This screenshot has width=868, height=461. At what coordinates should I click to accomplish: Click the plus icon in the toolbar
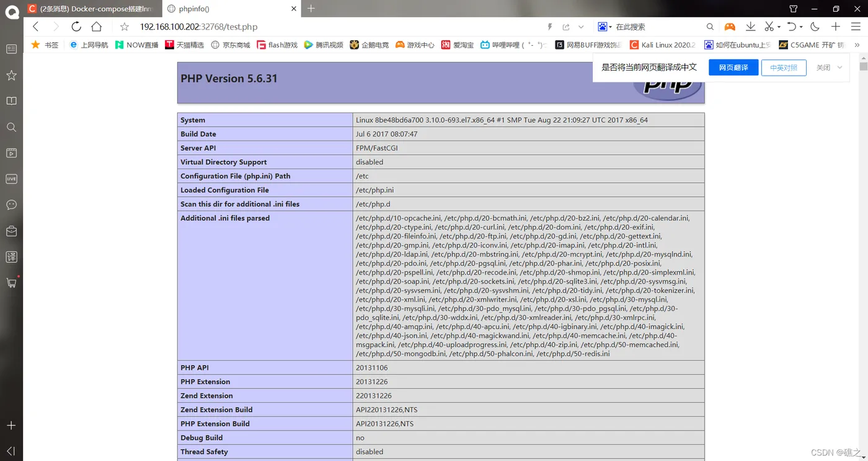(x=836, y=27)
